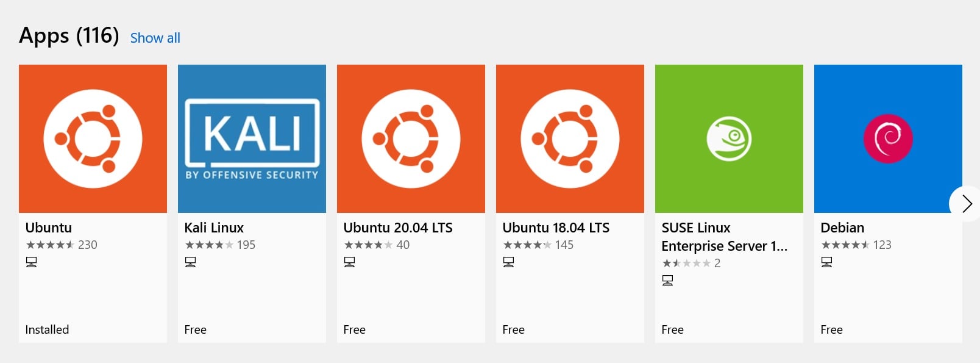Click the Free price on Kali Linux

(196, 329)
